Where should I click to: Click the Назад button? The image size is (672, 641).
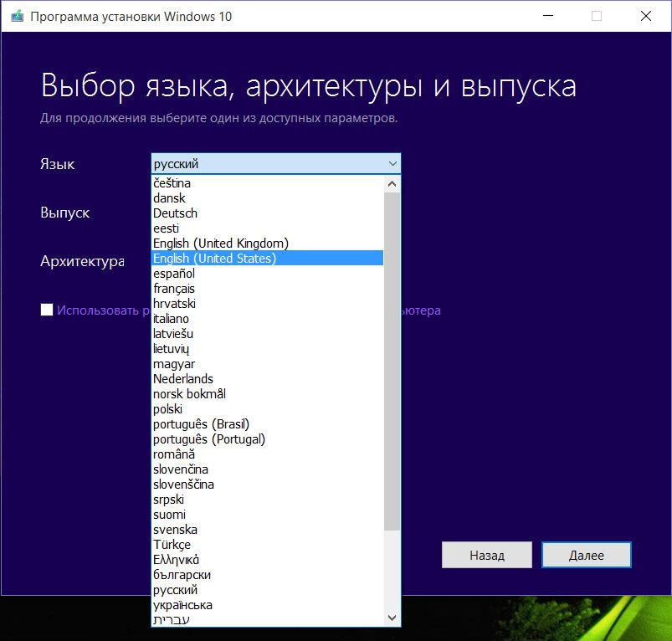[487, 556]
